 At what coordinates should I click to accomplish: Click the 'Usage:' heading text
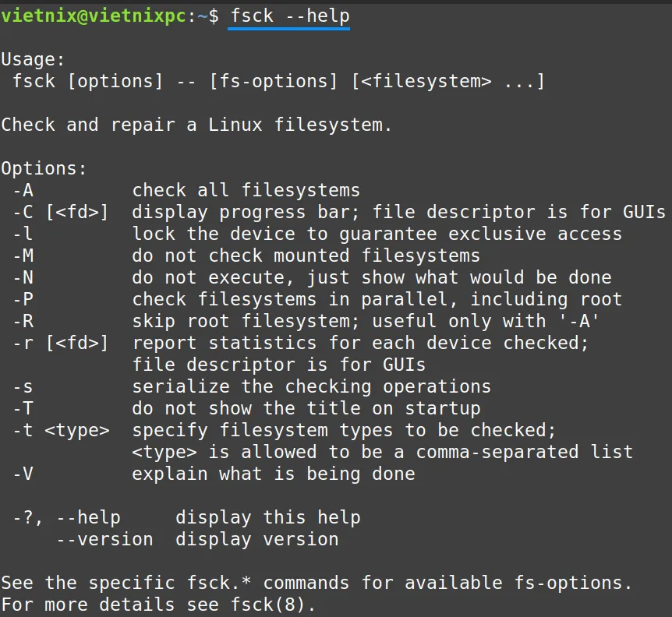point(33,59)
